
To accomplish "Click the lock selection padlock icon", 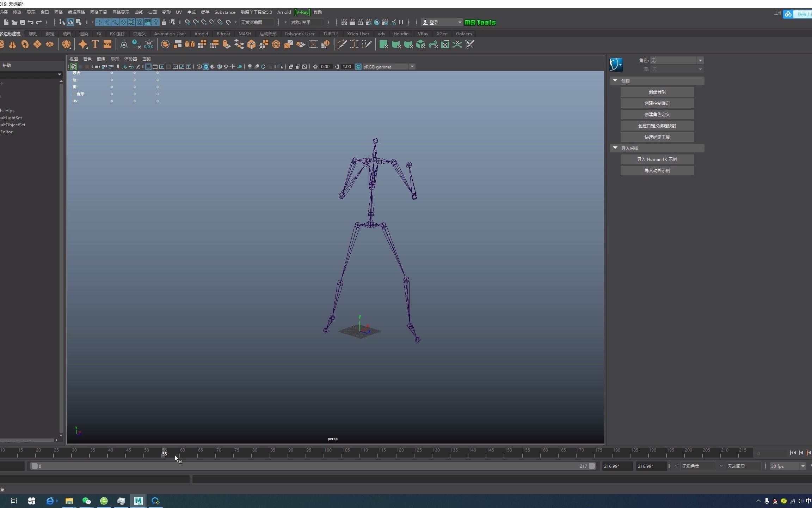I will 164,22.
